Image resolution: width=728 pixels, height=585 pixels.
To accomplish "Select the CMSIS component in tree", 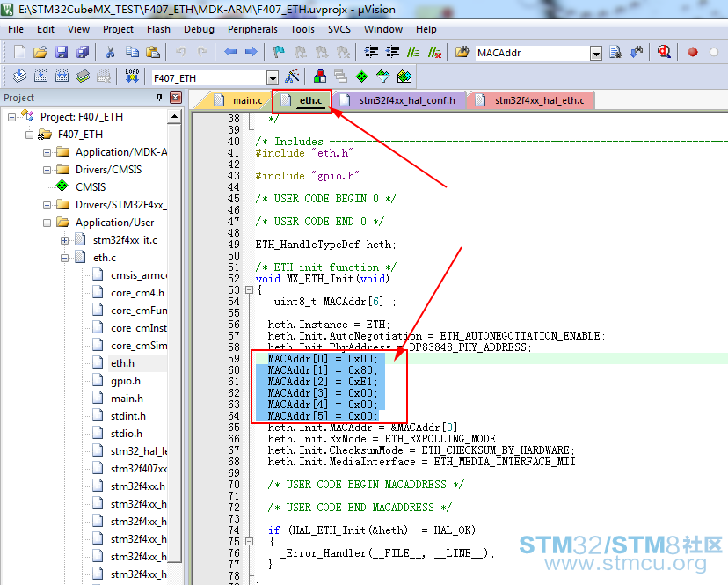I will [x=91, y=187].
